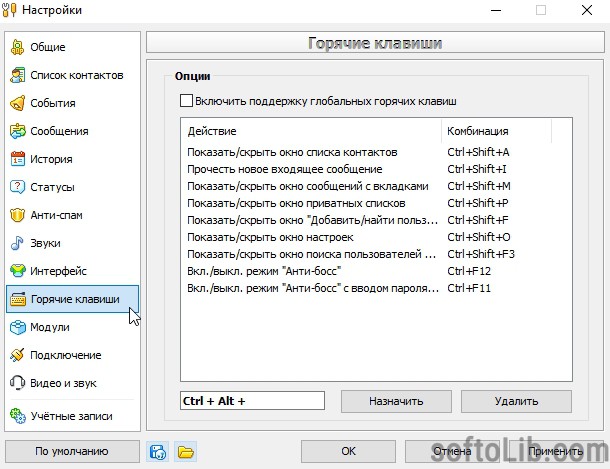Open the Звуки section
This screenshot has height=469, width=610.
click(72, 243)
